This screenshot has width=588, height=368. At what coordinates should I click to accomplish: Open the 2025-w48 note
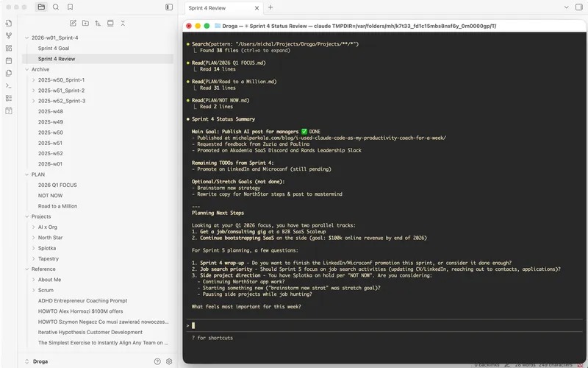51,112
